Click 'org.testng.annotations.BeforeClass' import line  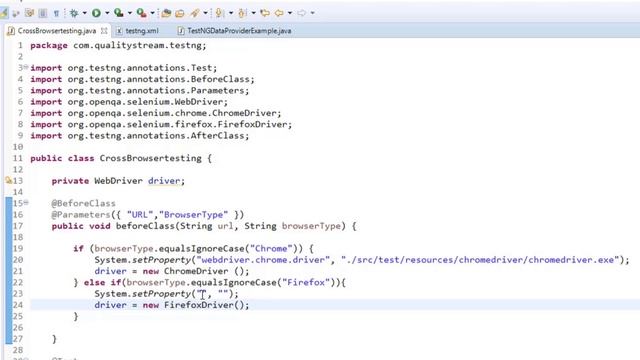tap(159, 79)
